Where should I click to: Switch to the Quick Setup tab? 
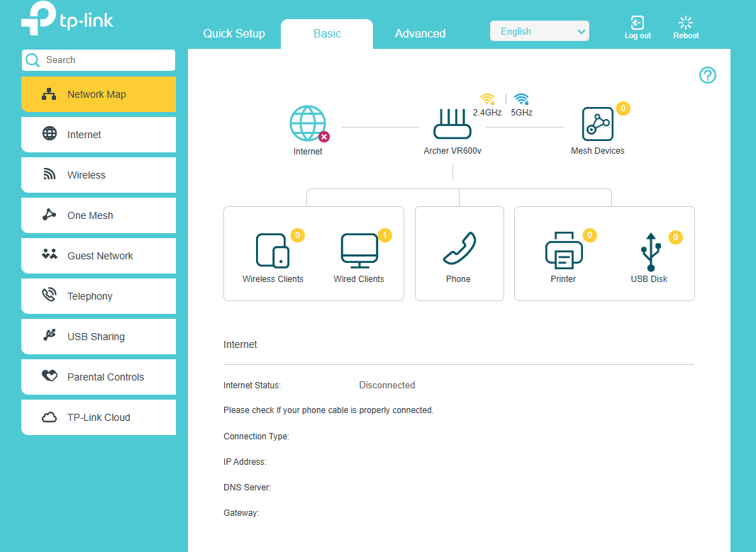[234, 33]
